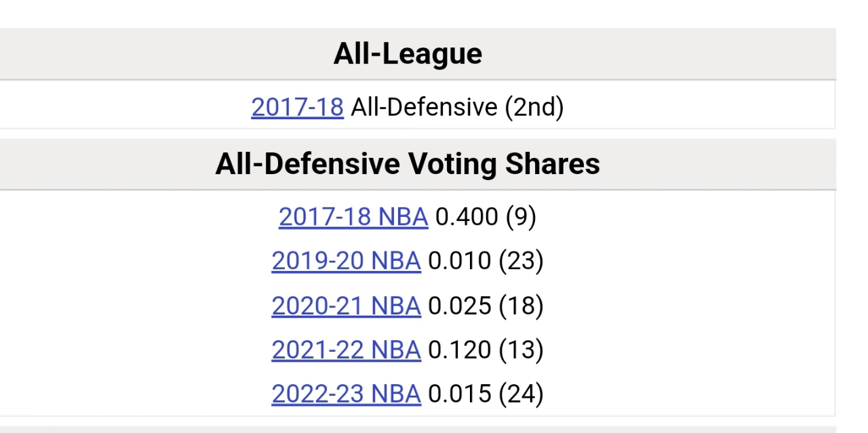
Task: Go to the 2021-22 NBA link
Action: (346, 350)
